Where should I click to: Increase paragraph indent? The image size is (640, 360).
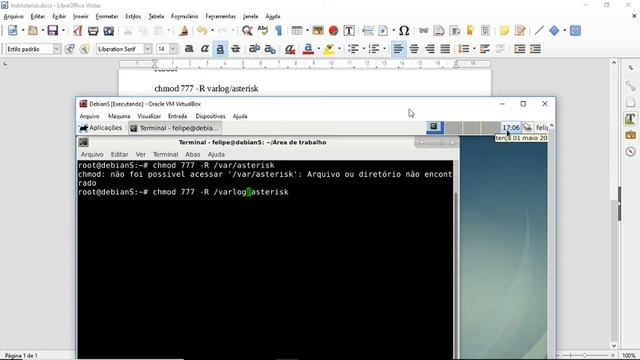coord(520,49)
